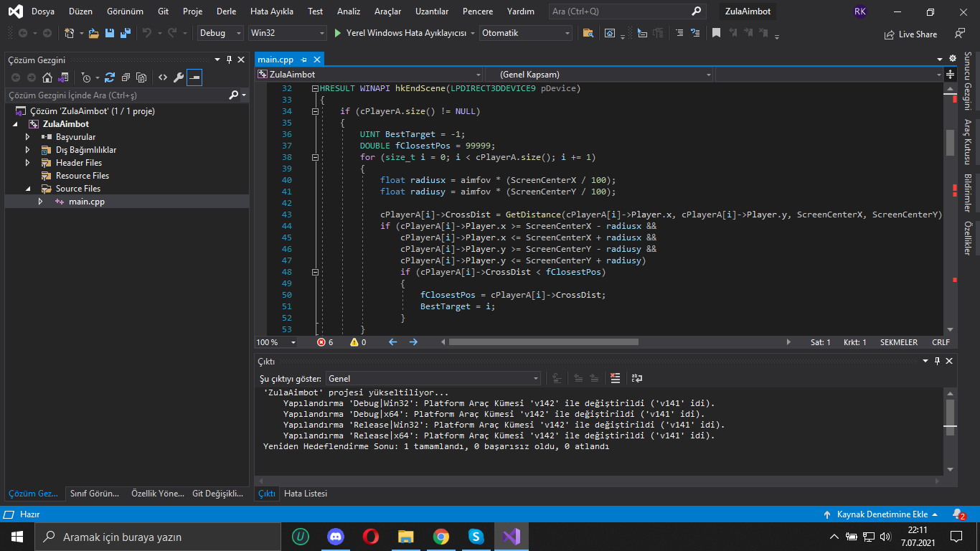Click the Live Share button

911,34
